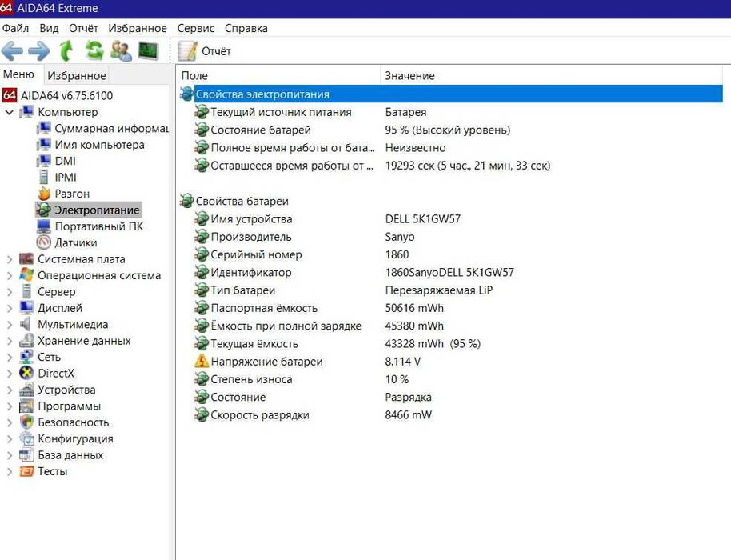Open Разгон flame icon

(43, 194)
